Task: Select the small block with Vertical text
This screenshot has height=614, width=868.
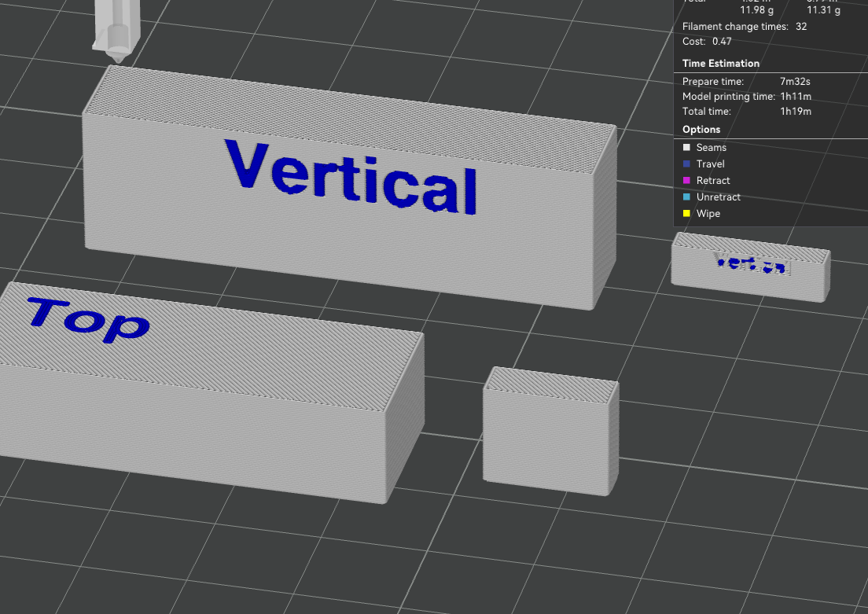Action: (x=750, y=269)
